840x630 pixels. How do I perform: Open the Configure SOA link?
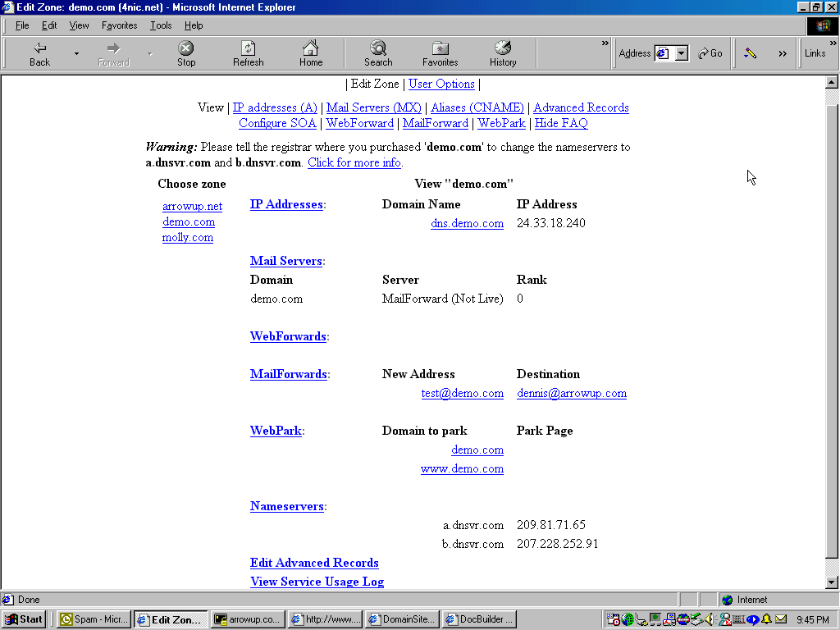[x=277, y=123]
